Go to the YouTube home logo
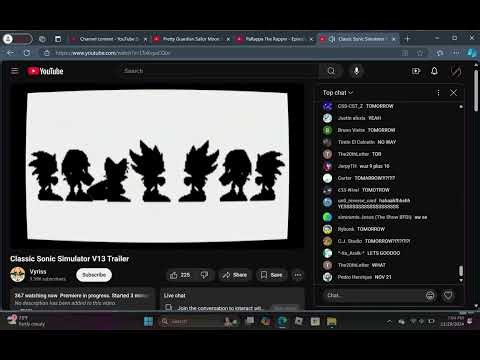The image size is (480, 360). [x=45, y=71]
